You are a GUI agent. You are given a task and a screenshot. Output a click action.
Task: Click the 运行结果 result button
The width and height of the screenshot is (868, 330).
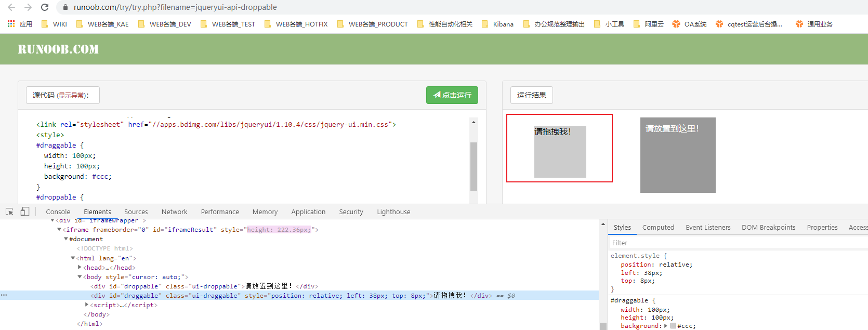(x=531, y=95)
